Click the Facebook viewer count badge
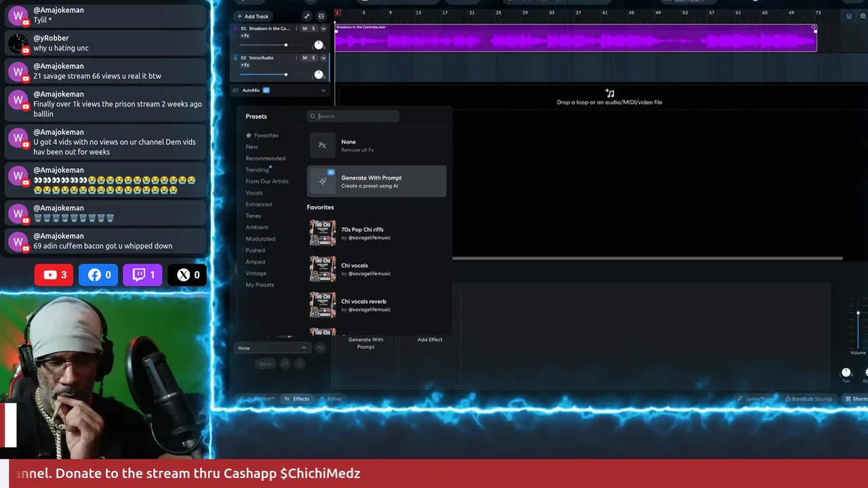 coord(98,274)
